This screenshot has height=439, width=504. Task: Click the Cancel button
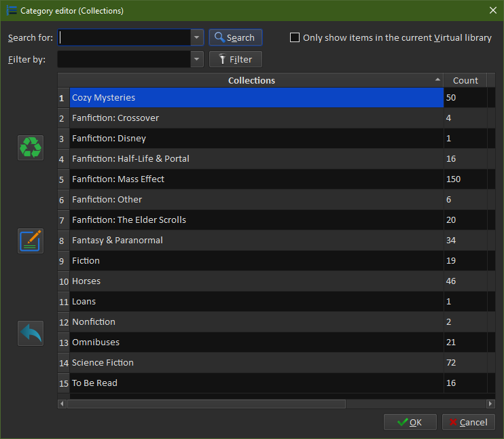[468, 422]
